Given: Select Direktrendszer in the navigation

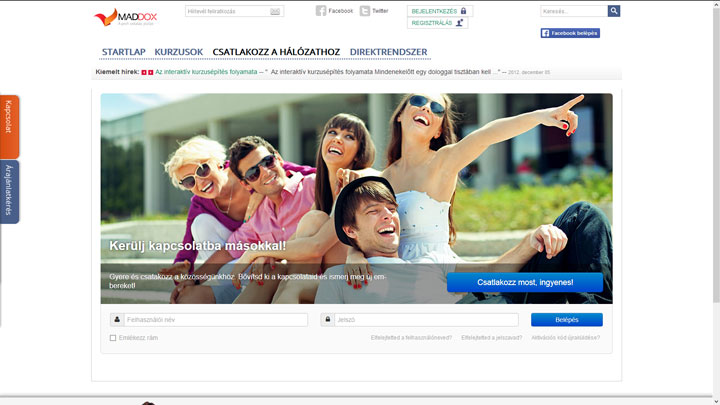Looking at the screenshot, I should point(388,51).
